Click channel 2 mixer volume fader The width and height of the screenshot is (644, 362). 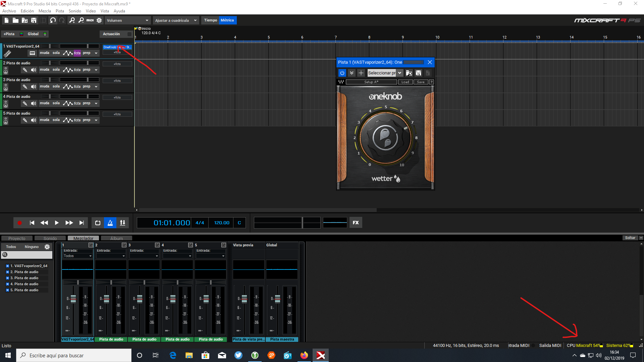pos(106,299)
